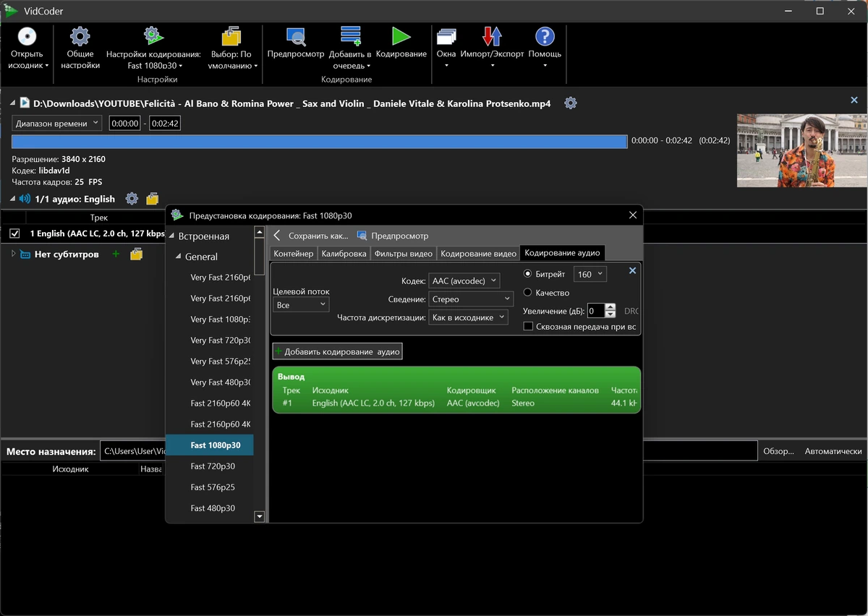The height and width of the screenshot is (616, 868).
Task: Click gear icon next to source file name
Action: pos(571,103)
